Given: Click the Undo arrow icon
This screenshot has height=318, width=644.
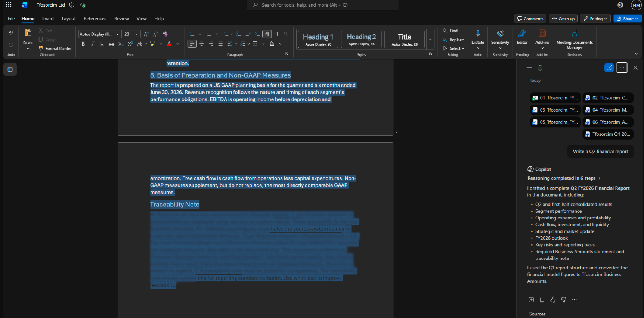Looking at the screenshot, I should click(x=11, y=33).
